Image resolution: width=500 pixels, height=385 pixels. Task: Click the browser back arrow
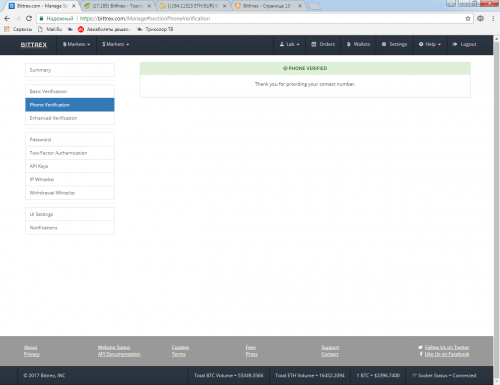(7, 18)
